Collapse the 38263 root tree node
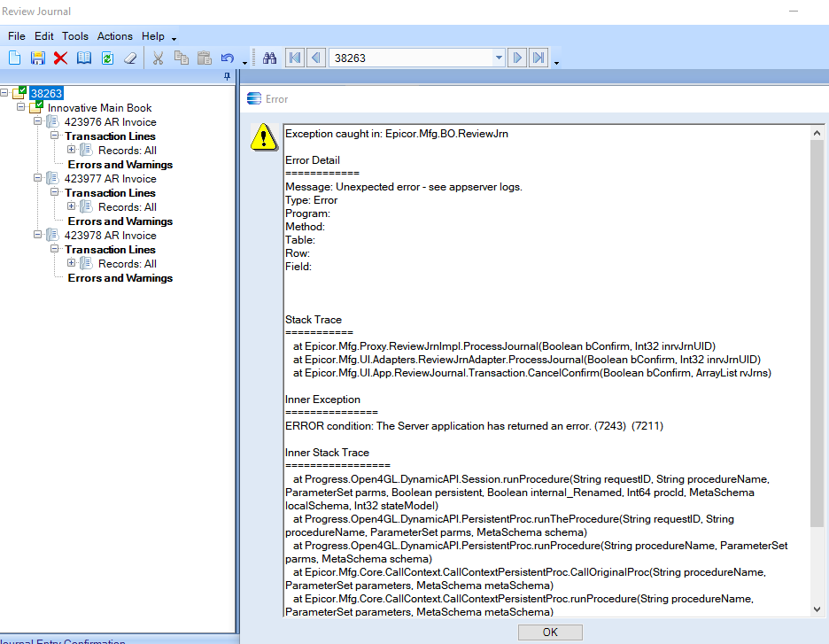Image resolution: width=829 pixels, height=644 pixels. (4, 92)
